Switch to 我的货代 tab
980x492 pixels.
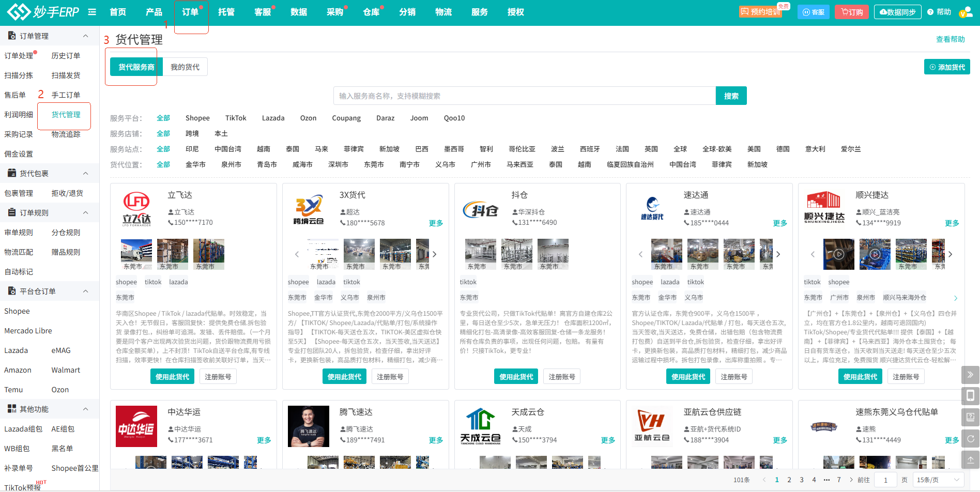tap(185, 67)
